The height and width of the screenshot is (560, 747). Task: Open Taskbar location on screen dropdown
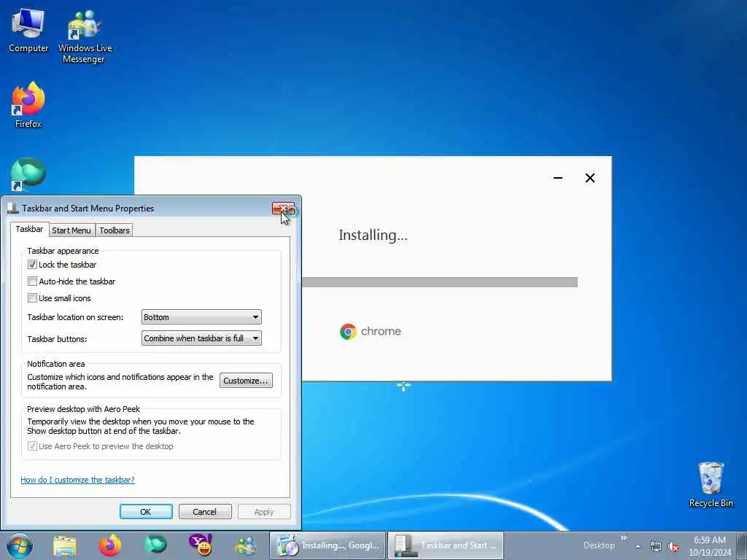pyautogui.click(x=201, y=317)
